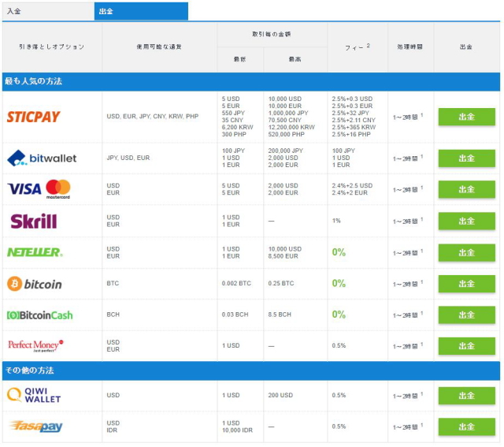
Task: Click '12,200,000 KRW' STICPAY maximum
Action: 291,127
